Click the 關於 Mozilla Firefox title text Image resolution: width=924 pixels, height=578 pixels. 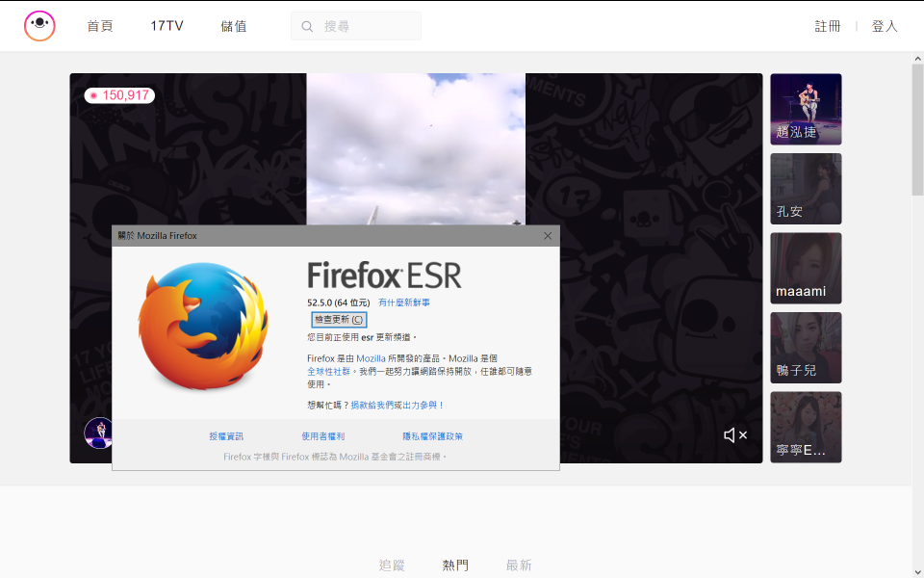[157, 236]
